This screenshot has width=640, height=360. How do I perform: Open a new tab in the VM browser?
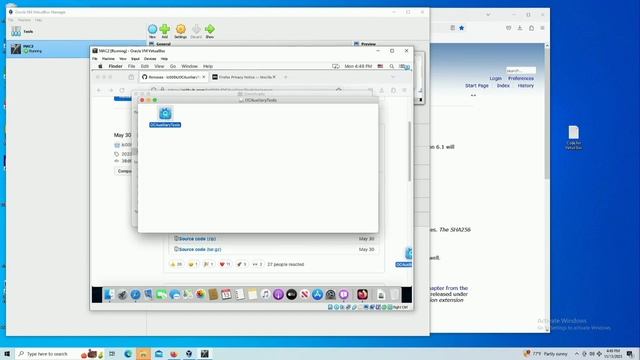click(285, 77)
